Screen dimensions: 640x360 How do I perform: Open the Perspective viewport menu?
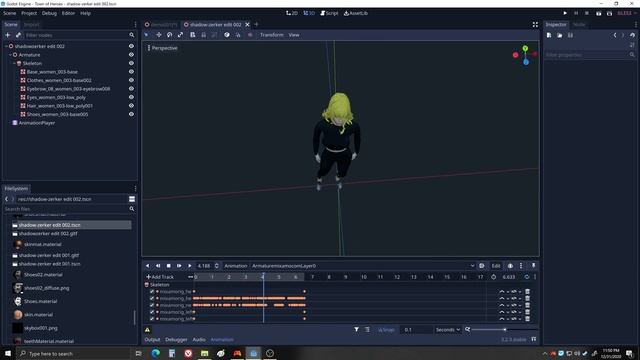tap(162, 48)
